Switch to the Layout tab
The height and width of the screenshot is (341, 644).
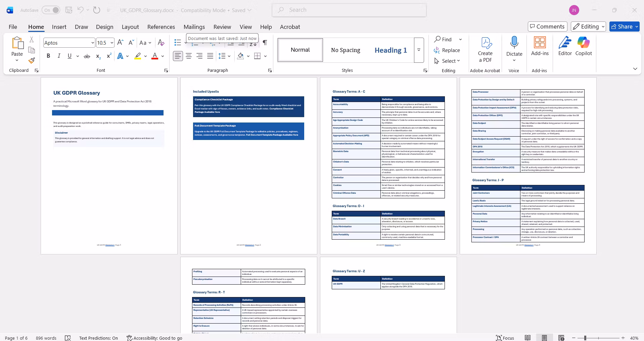[130, 27]
